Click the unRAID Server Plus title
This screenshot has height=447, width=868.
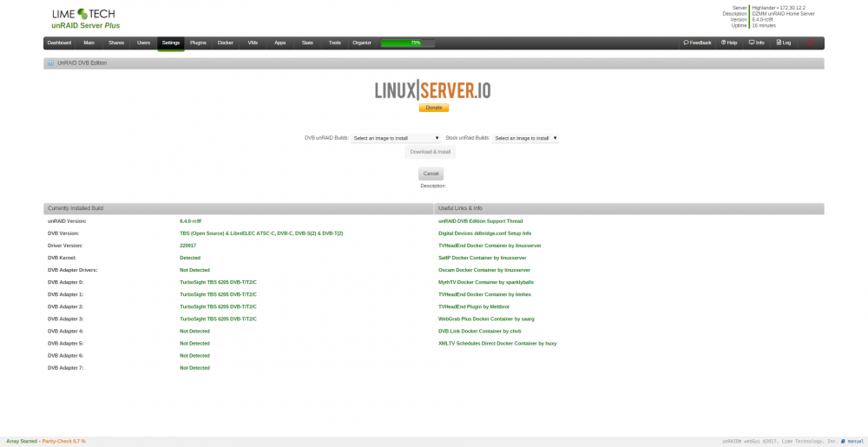pyautogui.click(x=85, y=25)
